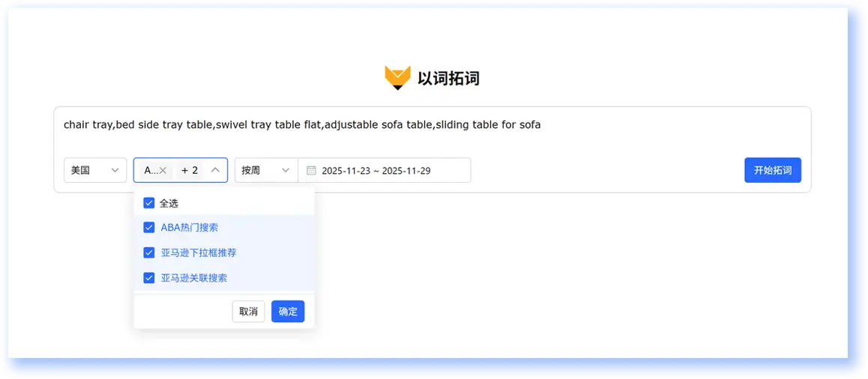Click the '+ 2' tag in source selector
868x379 pixels.
(x=190, y=171)
